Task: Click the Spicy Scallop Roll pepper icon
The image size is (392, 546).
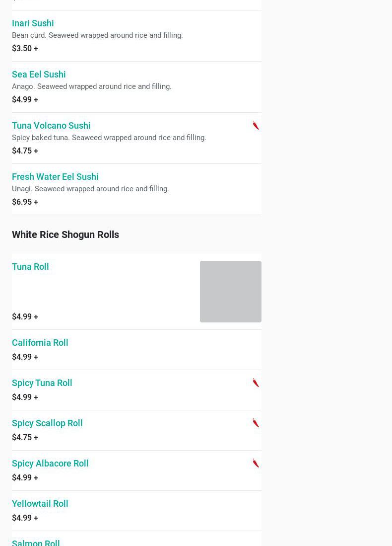Action: pos(256,423)
